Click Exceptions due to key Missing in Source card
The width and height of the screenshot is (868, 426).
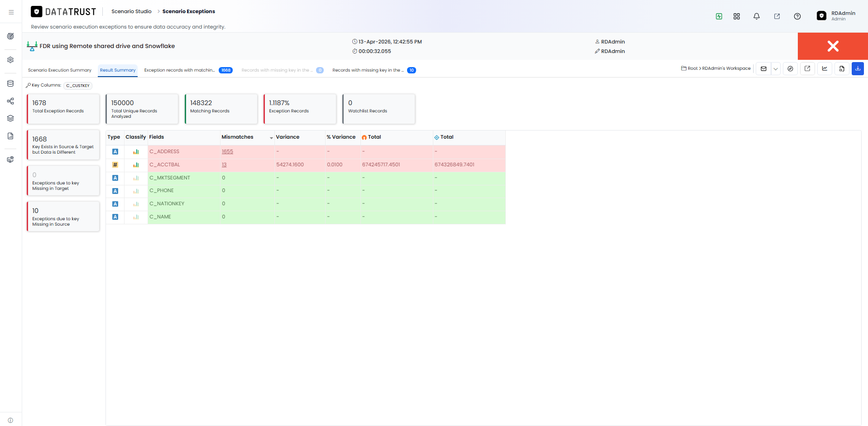63,217
